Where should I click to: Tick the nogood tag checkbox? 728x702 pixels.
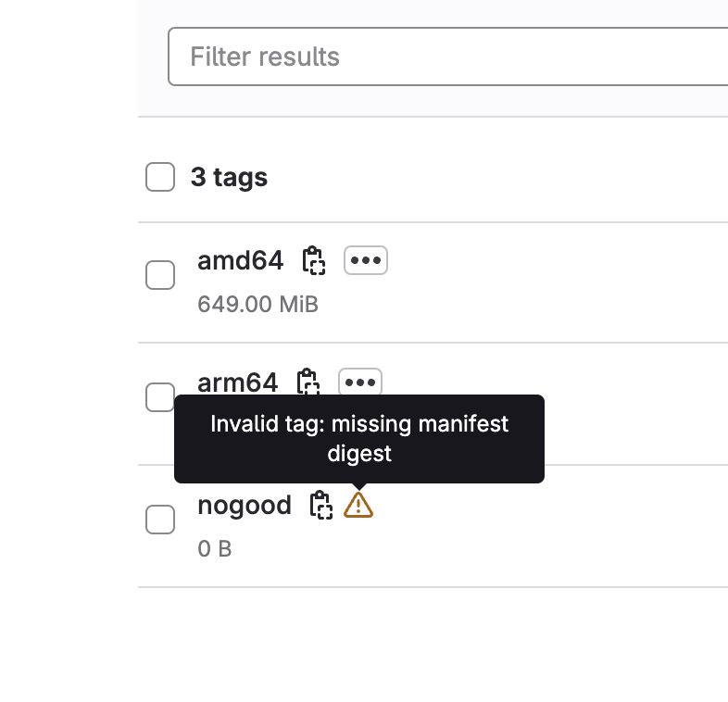pyautogui.click(x=160, y=520)
